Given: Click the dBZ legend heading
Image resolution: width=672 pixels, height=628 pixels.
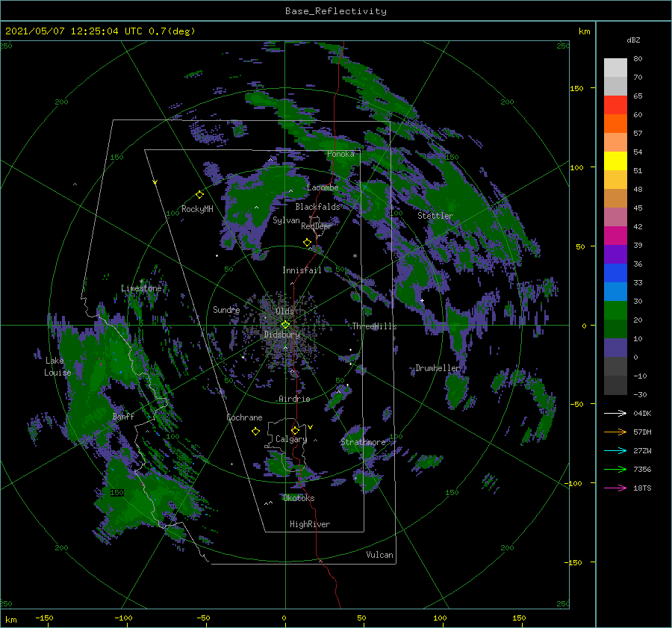Looking at the screenshot, I should (x=633, y=40).
